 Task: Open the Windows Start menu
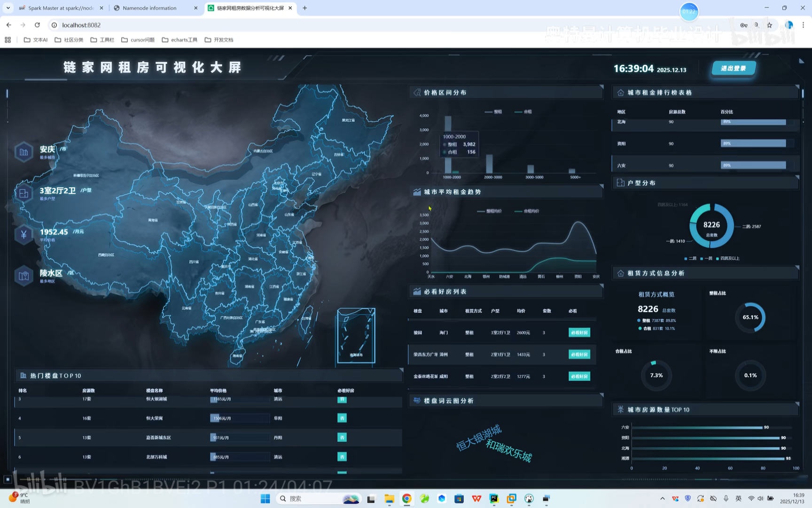265,499
